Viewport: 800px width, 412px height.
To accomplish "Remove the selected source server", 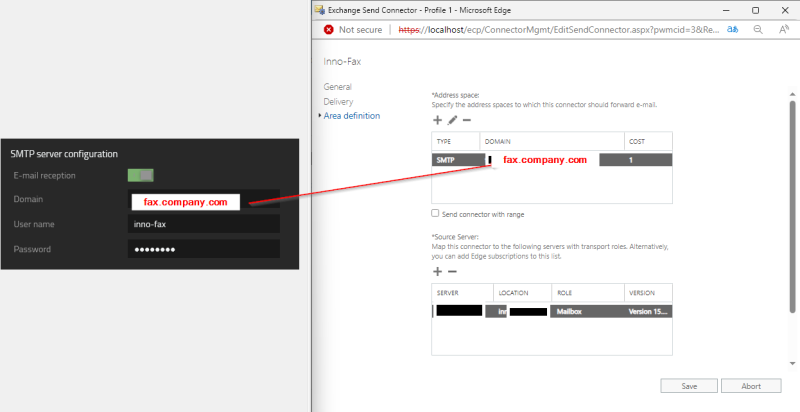I will pyautogui.click(x=452, y=271).
